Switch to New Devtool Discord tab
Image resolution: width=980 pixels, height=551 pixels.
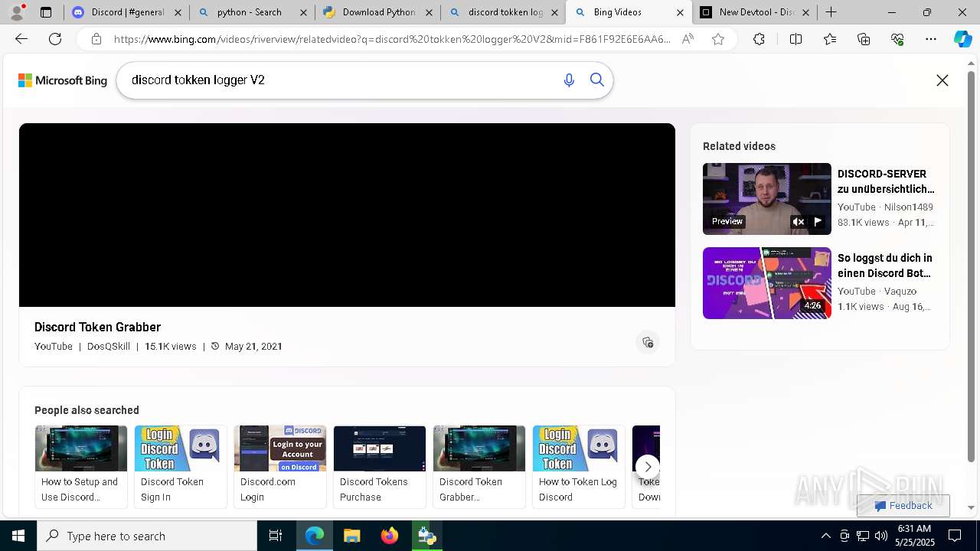tap(754, 12)
